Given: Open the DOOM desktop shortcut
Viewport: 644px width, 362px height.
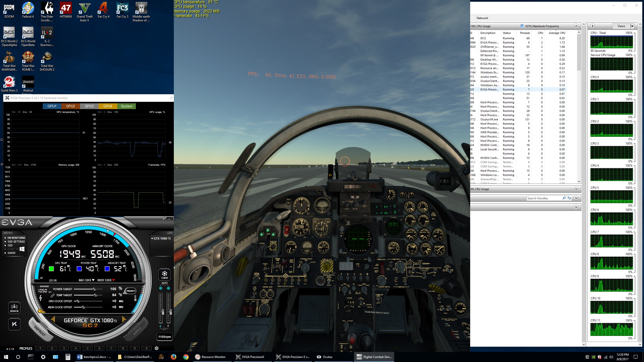Looking at the screenshot, I should (9, 10).
